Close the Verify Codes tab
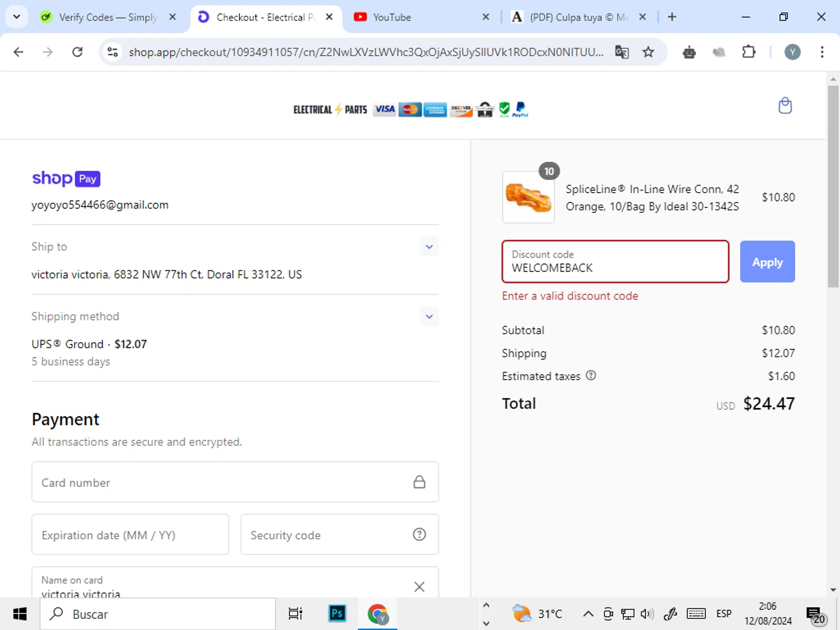Viewport: 840px width, 630px height. tap(172, 17)
